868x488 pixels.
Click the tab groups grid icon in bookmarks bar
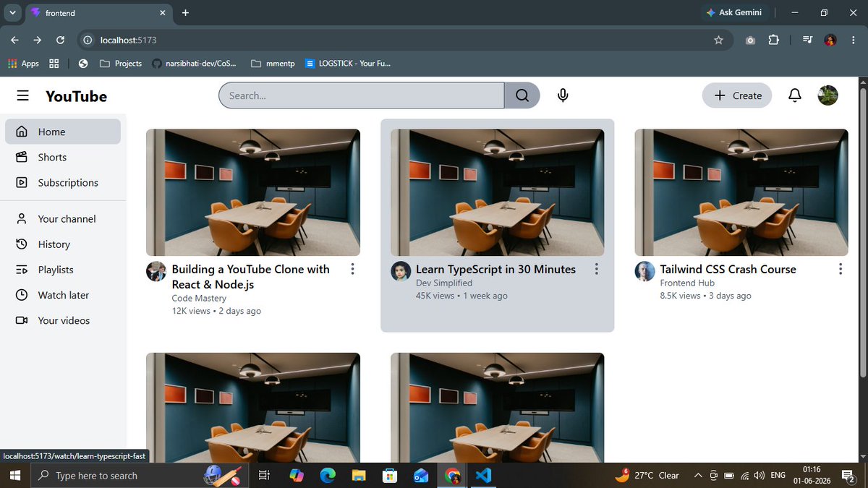point(54,64)
